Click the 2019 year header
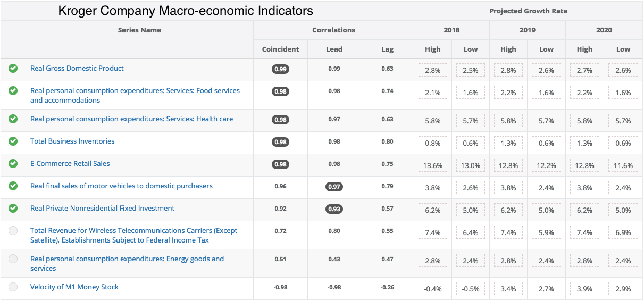The image size is (644, 300). click(528, 30)
